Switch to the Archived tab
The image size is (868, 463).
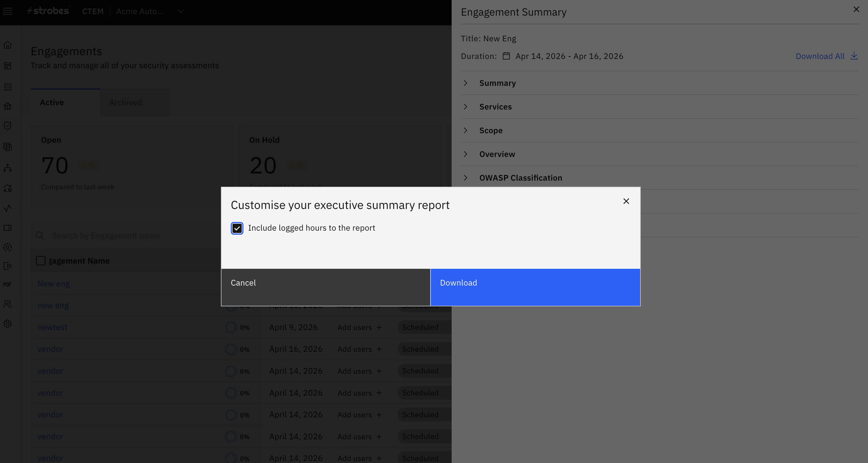[x=125, y=102]
